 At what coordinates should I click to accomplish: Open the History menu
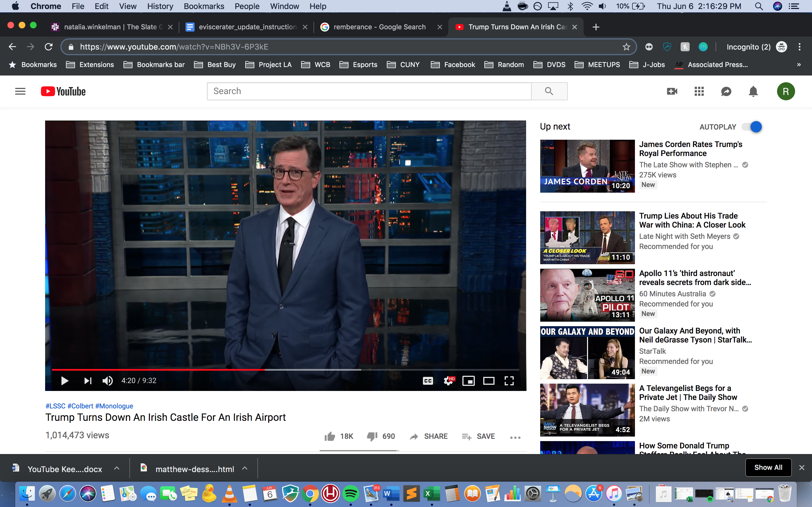160,6
